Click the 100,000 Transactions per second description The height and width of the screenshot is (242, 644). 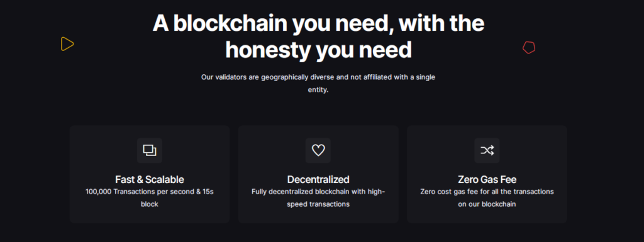pyautogui.click(x=150, y=198)
